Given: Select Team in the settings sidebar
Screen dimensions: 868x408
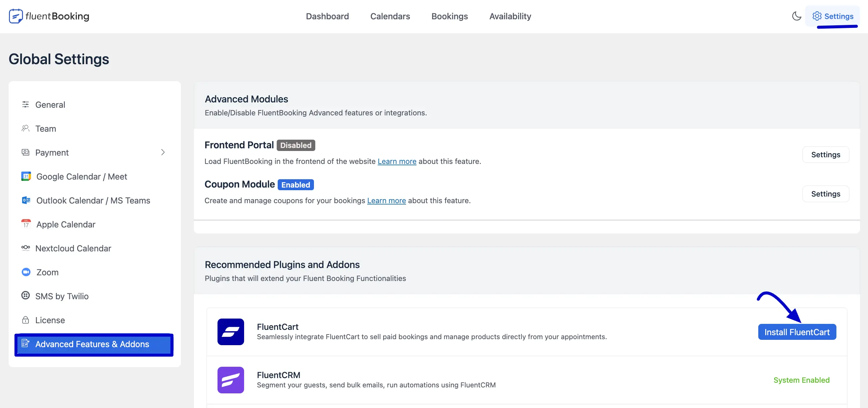Looking at the screenshot, I should tap(94, 128).
